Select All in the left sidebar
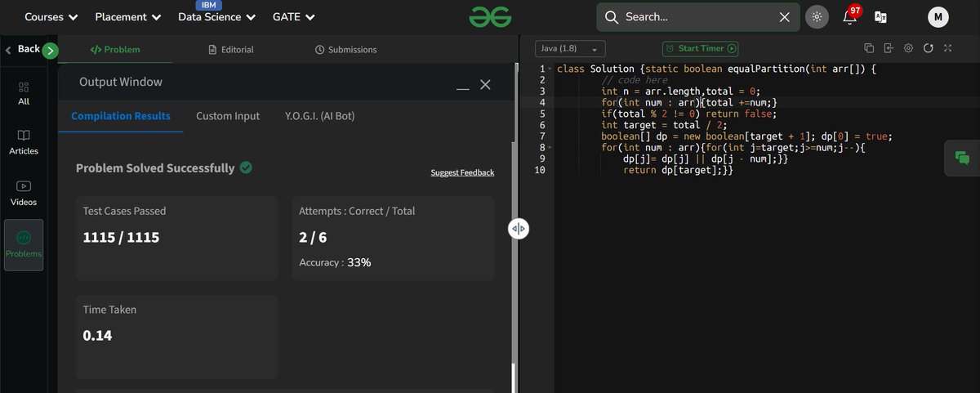 pos(24,93)
